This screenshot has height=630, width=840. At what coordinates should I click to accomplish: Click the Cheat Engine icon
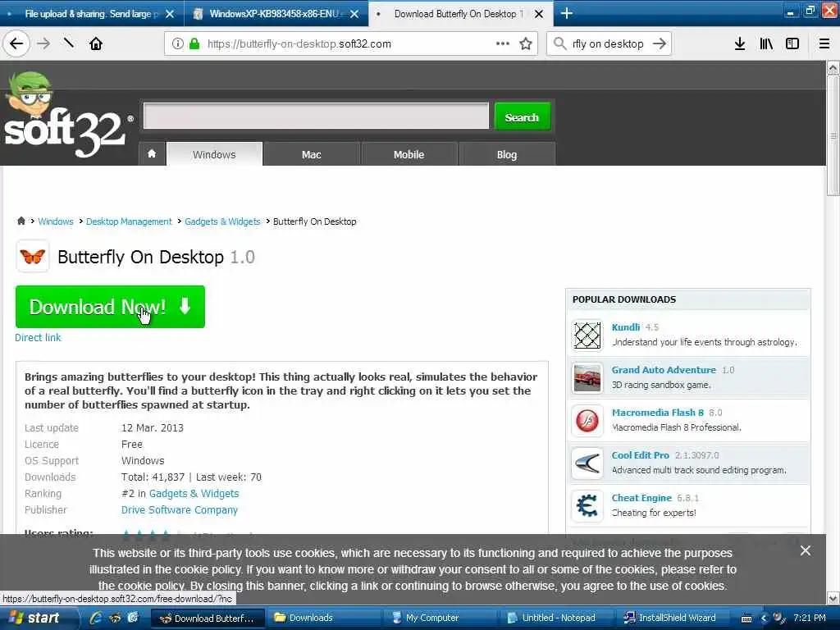click(587, 505)
